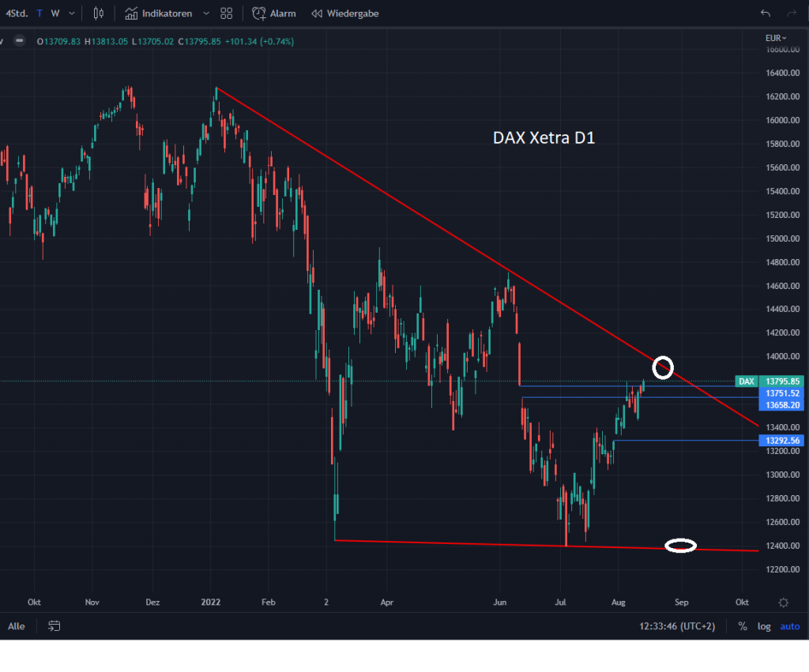Switch to the weekly W interval
The width and height of the screenshot is (809, 672).
pyautogui.click(x=55, y=13)
